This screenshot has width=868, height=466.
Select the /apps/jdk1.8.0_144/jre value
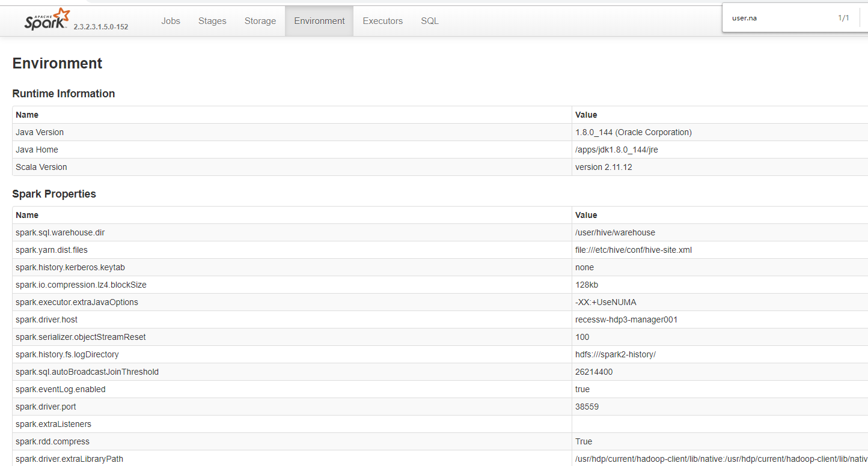pos(617,150)
